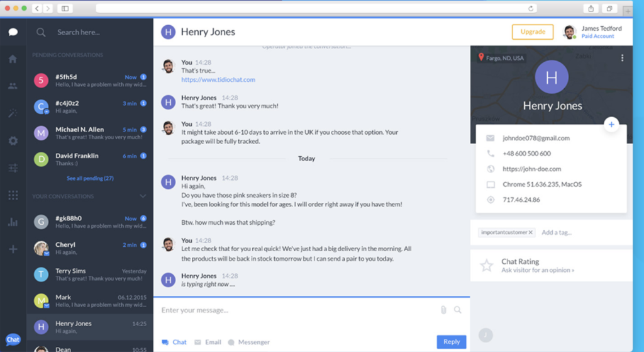Viewport: 644px width, 352px height.
Task: Click the johndoe078@gmail.com email entry
Action: 536,138
